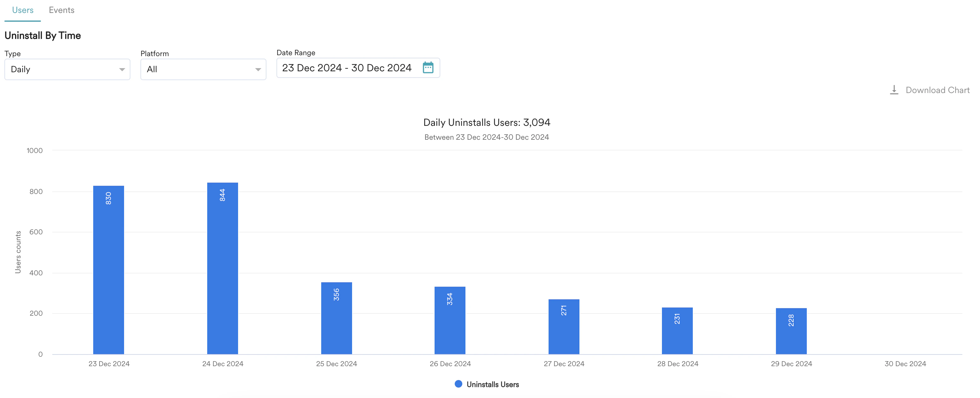Screen dimensions: 980x398
Task: Select the 29 Dec 2024 bar showing 228
Action: pyautogui.click(x=791, y=331)
